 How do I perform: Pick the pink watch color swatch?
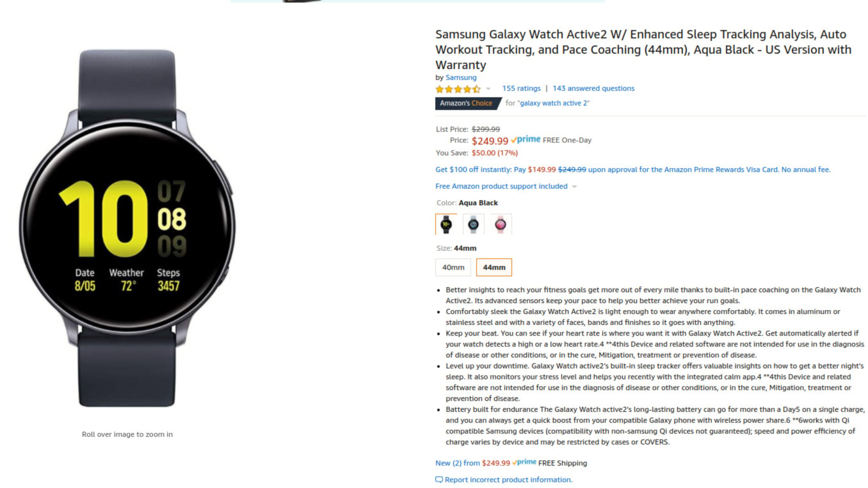(x=501, y=224)
